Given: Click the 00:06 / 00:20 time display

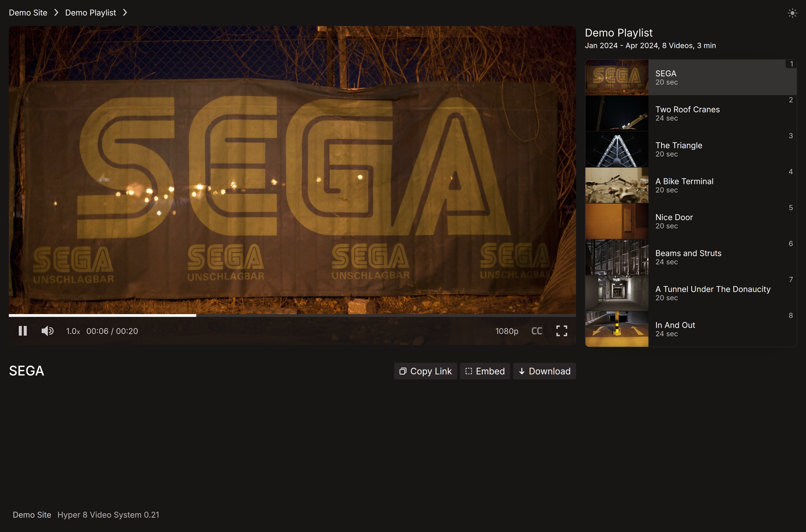Looking at the screenshot, I should pyautogui.click(x=112, y=331).
